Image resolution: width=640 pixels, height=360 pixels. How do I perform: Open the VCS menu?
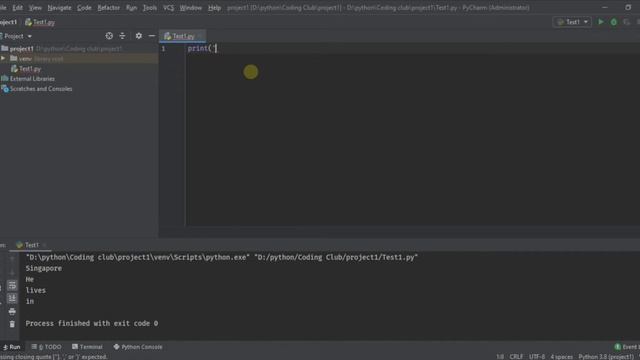pyautogui.click(x=169, y=8)
